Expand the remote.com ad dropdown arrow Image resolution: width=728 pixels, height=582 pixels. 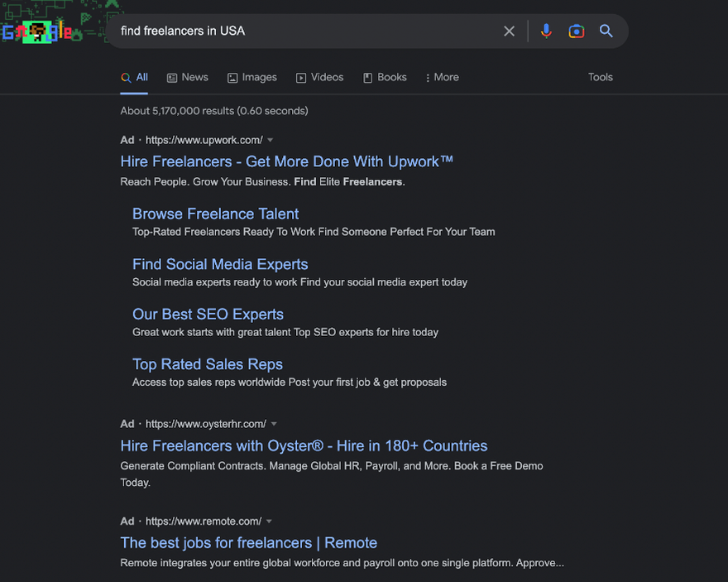point(269,522)
